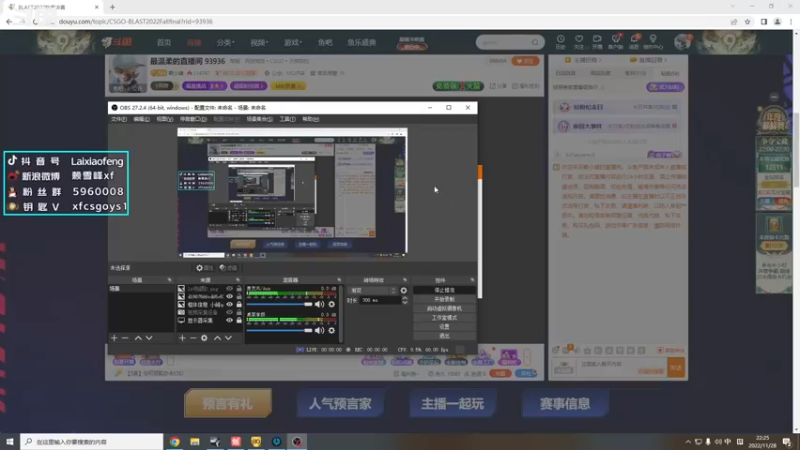Screen dimensions: 800x450
Task: Open microphone/Aux audio settings gear
Action: (x=332, y=304)
